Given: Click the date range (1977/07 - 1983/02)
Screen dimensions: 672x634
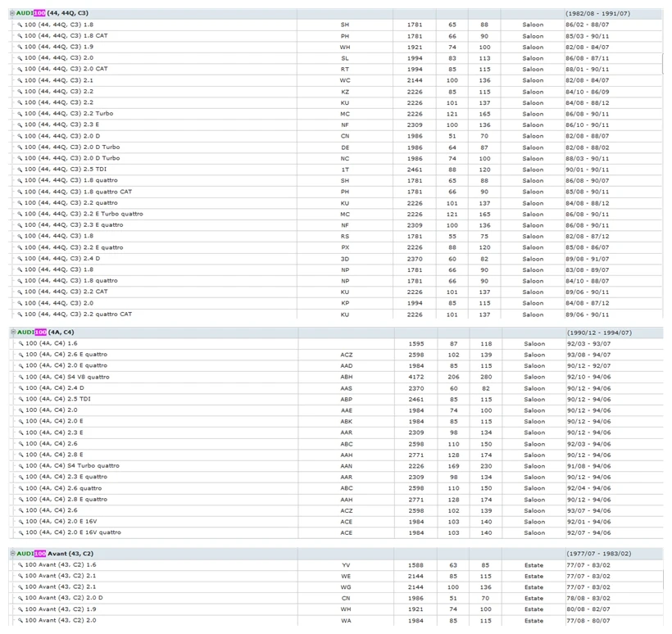Looking at the screenshot, I should (599, 554).
